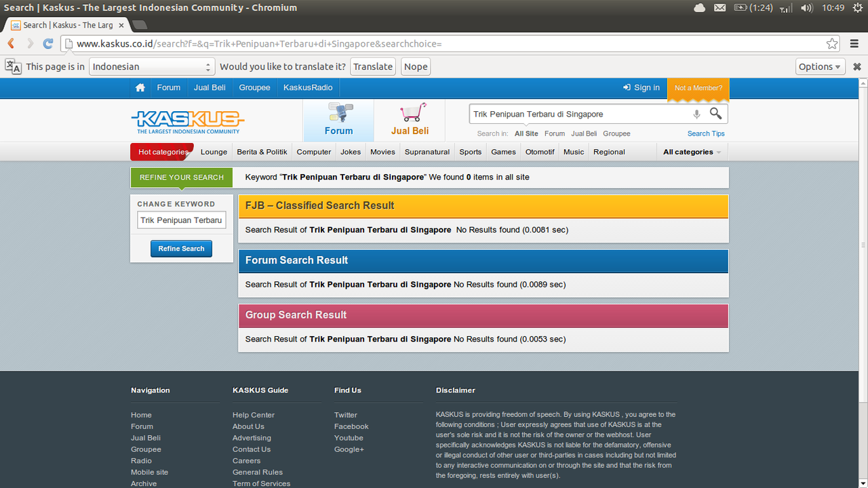Click the Translate button

tap(373, 66)
